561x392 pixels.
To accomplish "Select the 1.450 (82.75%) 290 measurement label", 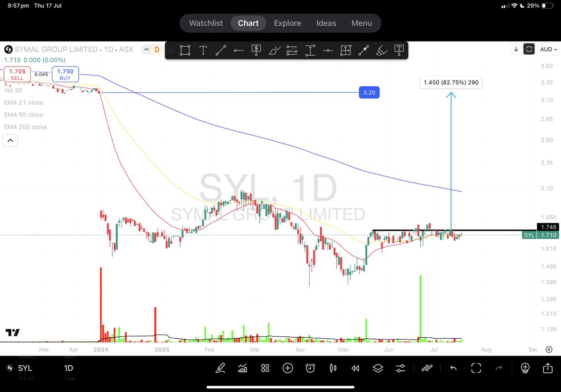I will [x=451, y=83].
